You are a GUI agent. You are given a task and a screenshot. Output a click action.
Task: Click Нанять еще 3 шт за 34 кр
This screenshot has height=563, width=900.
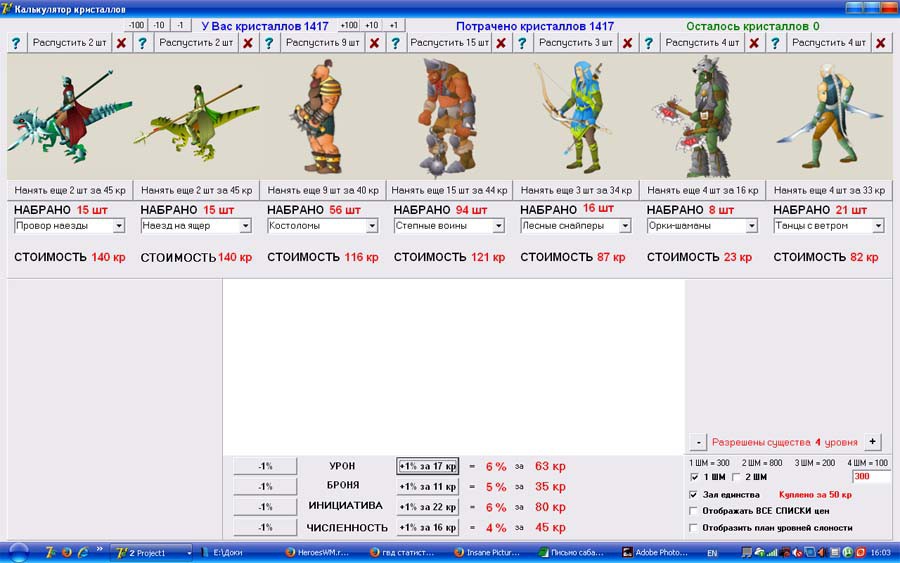click(x=576, y=190)
